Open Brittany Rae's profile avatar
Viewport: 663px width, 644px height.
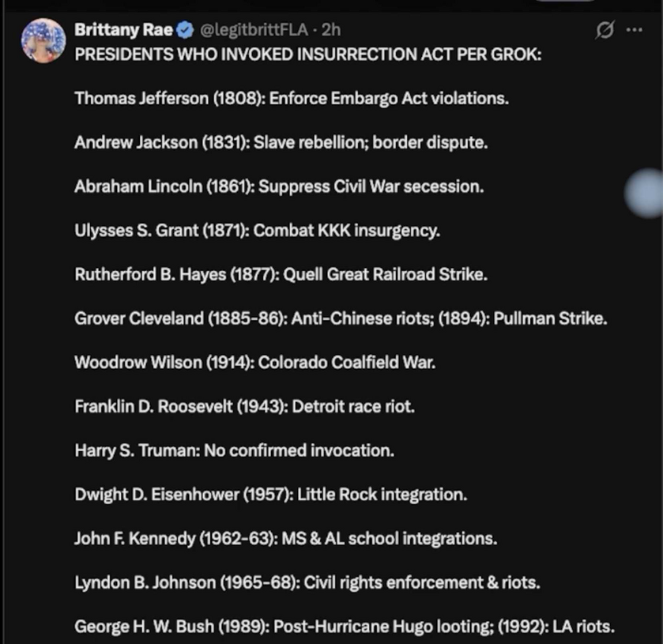tap(43, 40)
